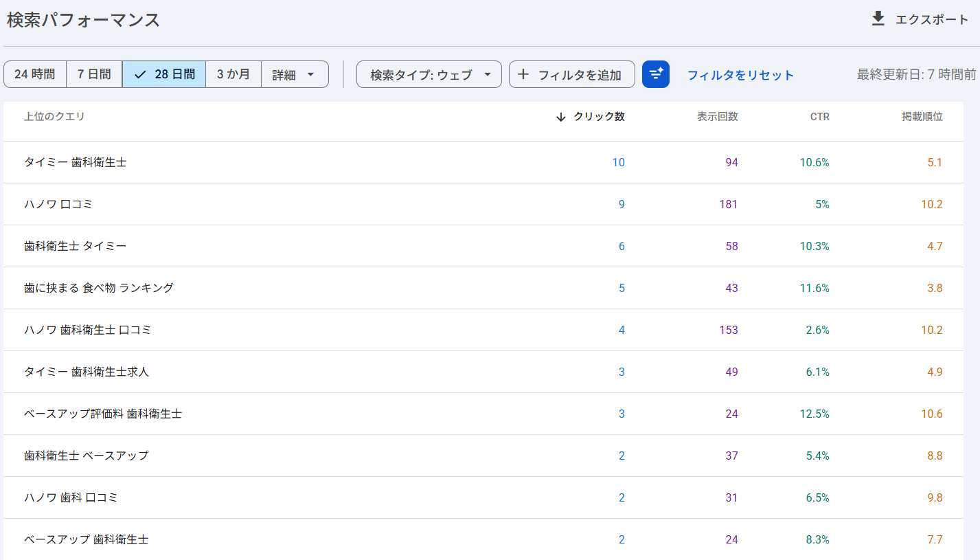This screenshot has height=560, width=980.
Task: Open the 詳細 date range dropdown
Action: coord(295,74)
